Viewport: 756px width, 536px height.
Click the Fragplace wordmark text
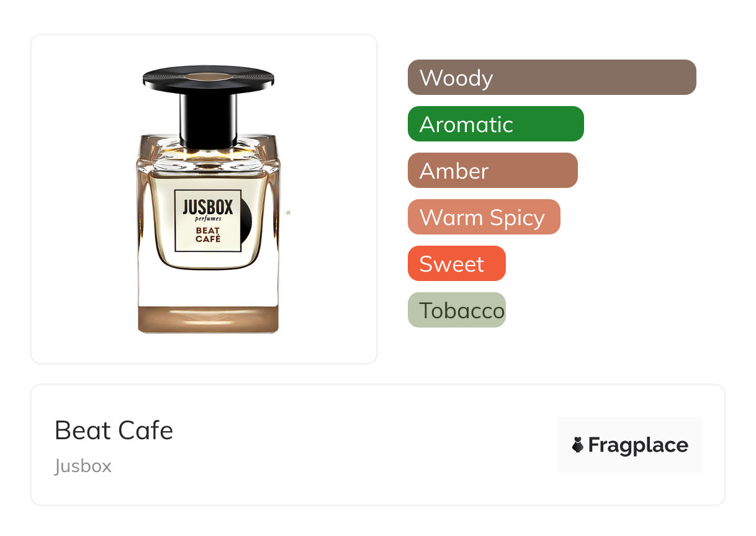point(638,445)
